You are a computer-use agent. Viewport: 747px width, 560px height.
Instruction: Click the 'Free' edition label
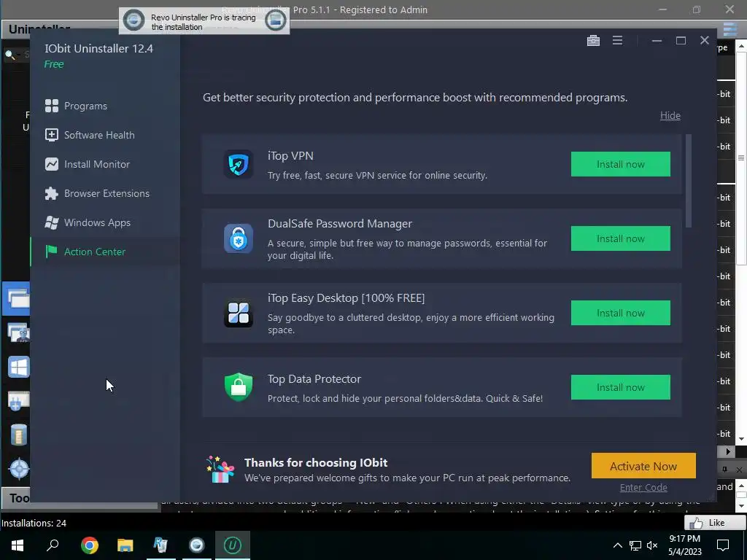(x=54, y=64)
